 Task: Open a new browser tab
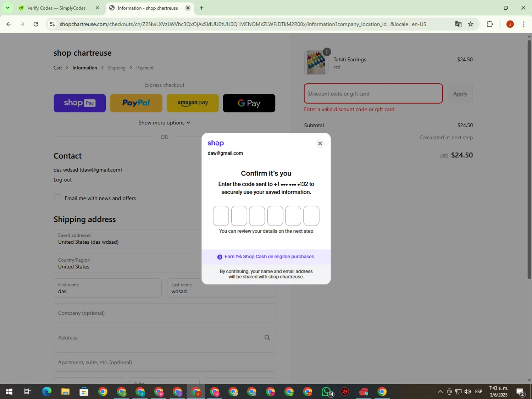click(x=201, y=8)
